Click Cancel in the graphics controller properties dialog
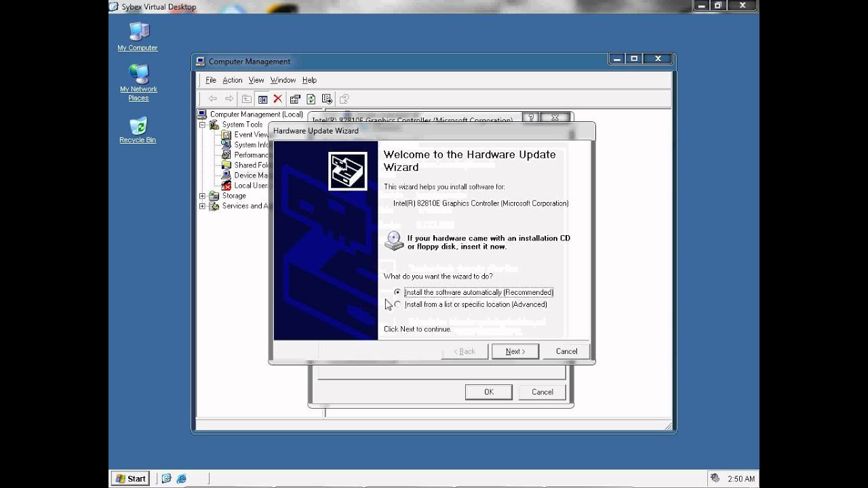 pos(542,392)
